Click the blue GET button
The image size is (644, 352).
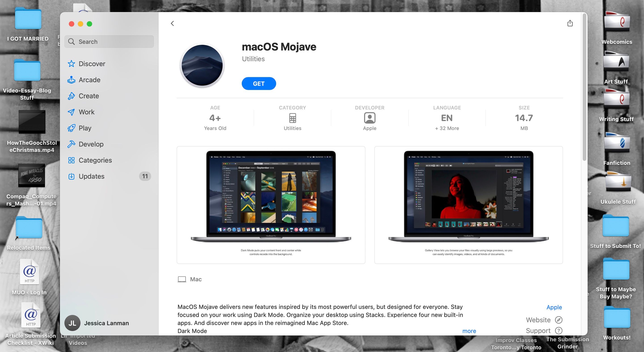[x=258, y=84]
